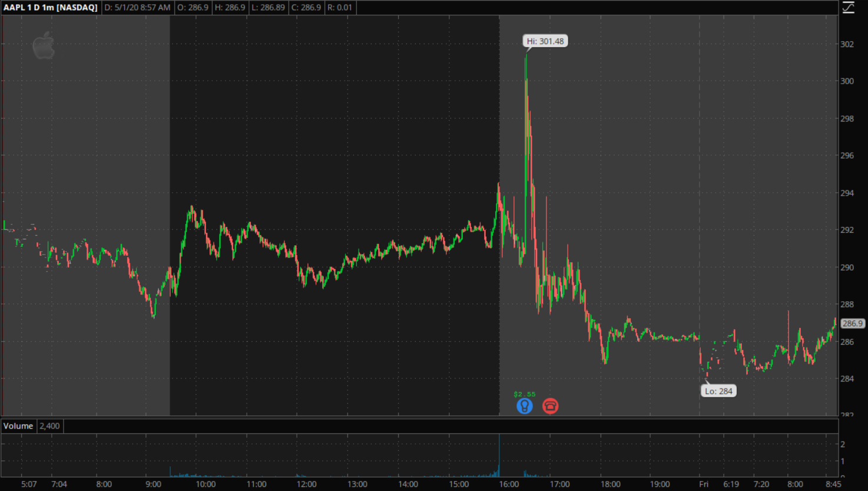Click the 2,400 volume value
This screenshot has width=868, height=491.
pos(50,426)
